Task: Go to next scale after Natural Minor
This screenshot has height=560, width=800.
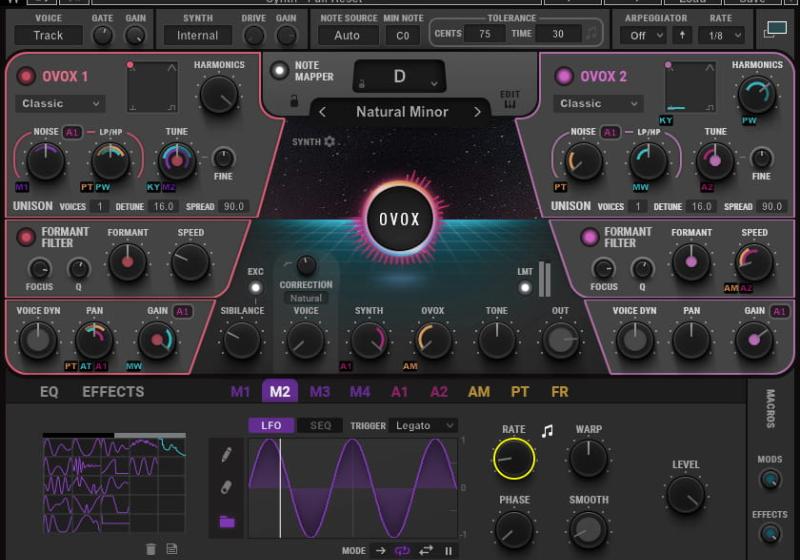Action: 477,112
